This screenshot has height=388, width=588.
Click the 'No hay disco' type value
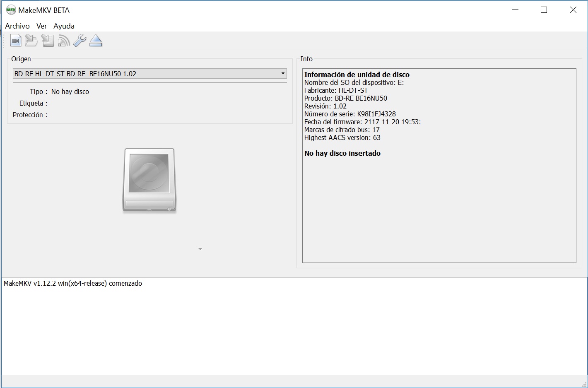click(70, 92)
